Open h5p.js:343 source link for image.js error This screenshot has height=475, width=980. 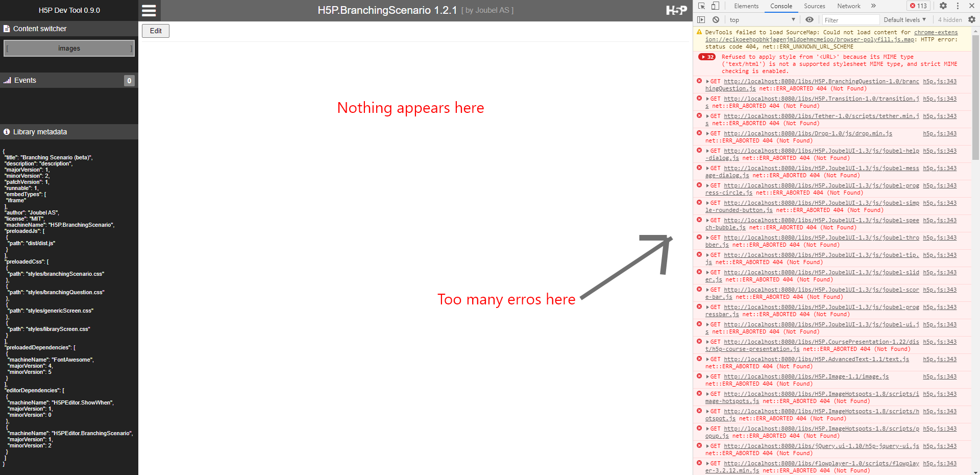click(940, 377)
